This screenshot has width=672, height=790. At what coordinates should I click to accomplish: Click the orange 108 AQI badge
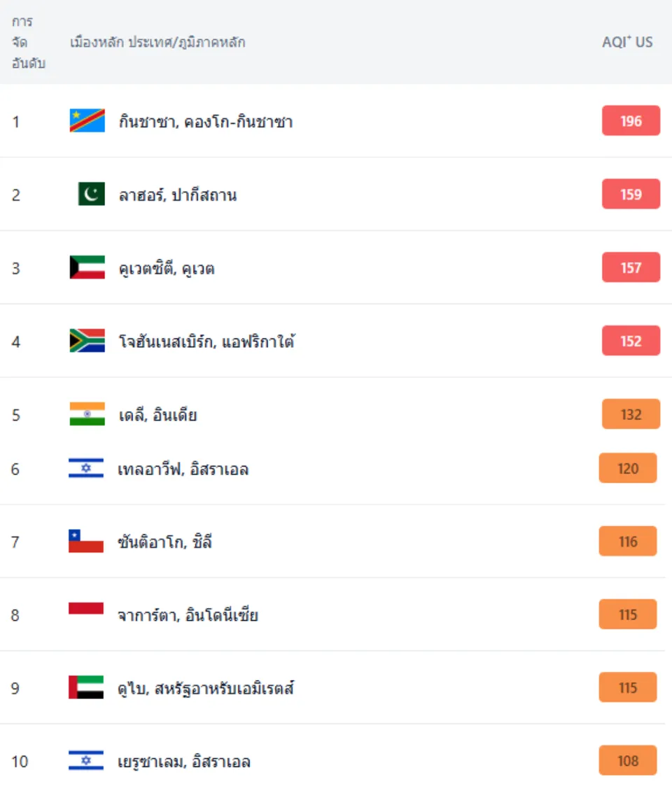click(x=628, y=761)
